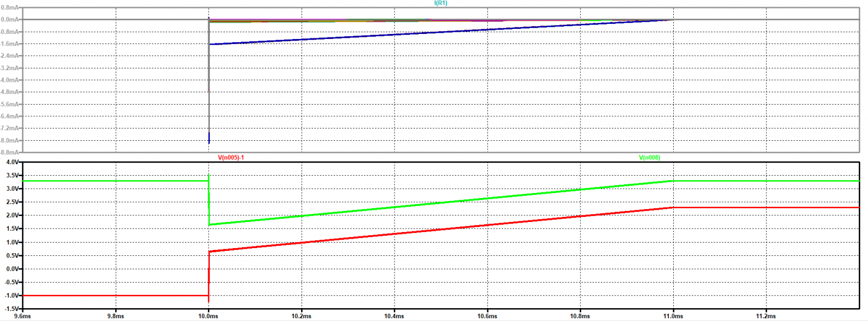The height and width of the screenshot is (321, 868).
Task: Click the -4.0mA axis tick label
Action: click(10, 80)
